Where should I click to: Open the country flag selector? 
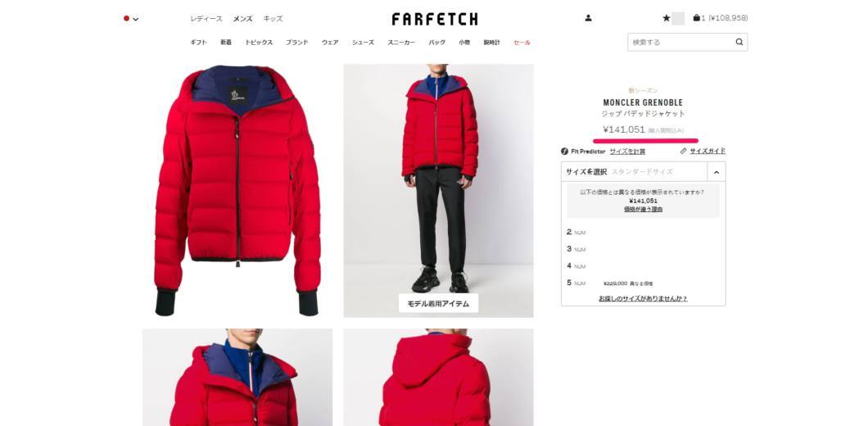[131, 19]
